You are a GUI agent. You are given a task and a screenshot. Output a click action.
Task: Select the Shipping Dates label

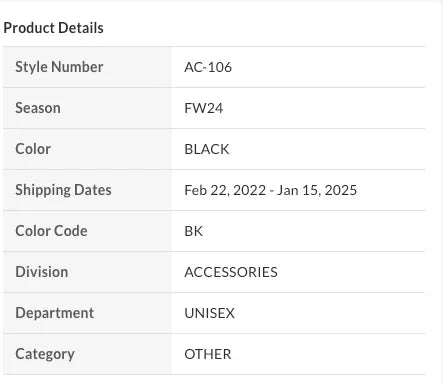[63, 190]
